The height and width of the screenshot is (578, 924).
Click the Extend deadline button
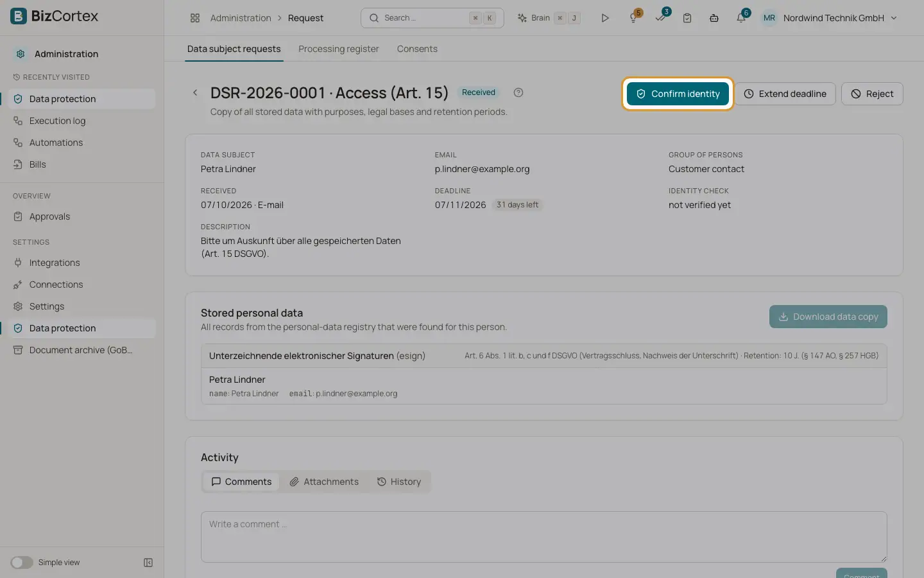tap(785, 94)
